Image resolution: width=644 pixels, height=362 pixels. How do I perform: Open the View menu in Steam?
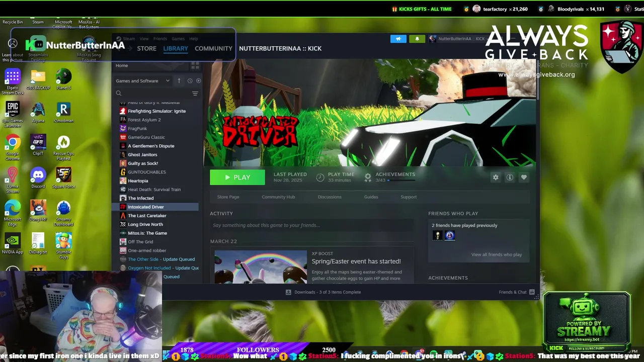pyautogui.click(x=144, y=39)
